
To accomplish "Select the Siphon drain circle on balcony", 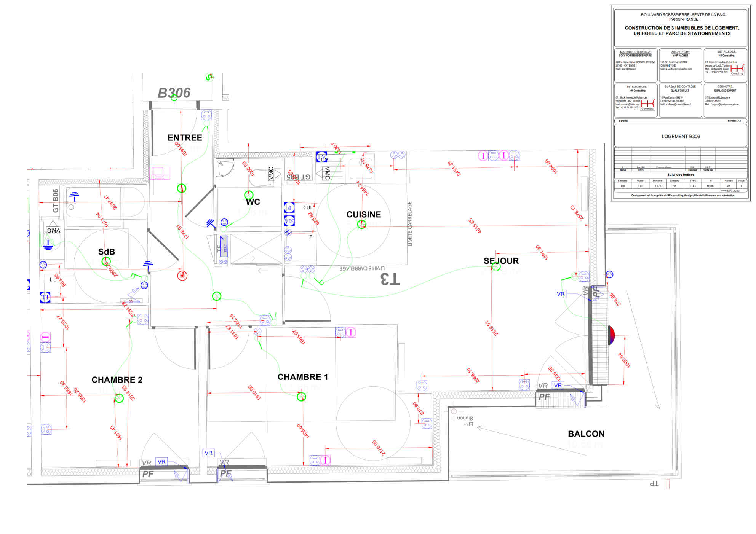I will coord(454,411).
